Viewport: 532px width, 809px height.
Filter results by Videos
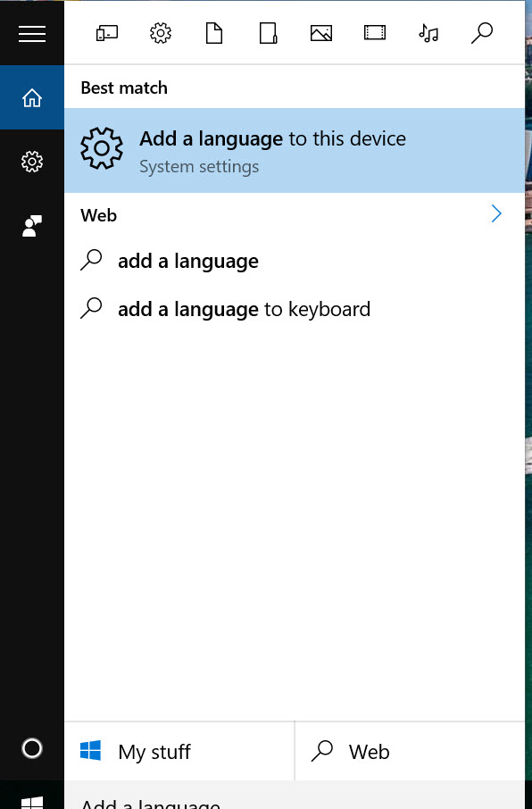tap(375, 34)
